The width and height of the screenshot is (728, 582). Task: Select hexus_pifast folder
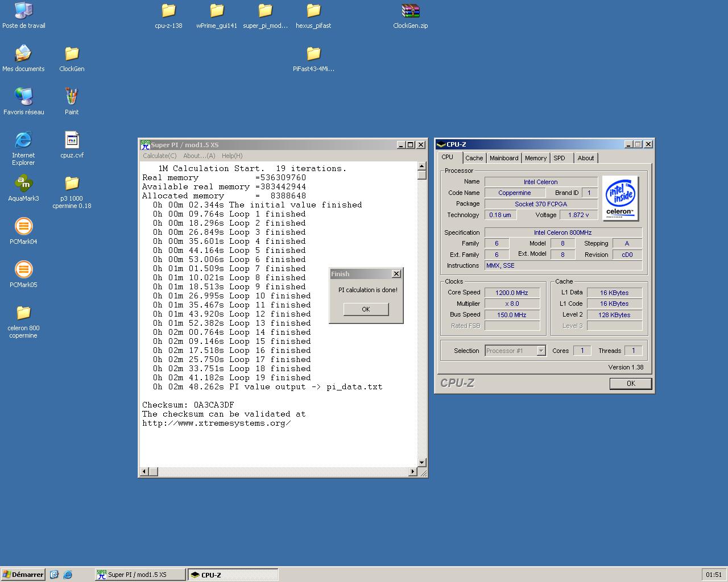pos(313,15)
